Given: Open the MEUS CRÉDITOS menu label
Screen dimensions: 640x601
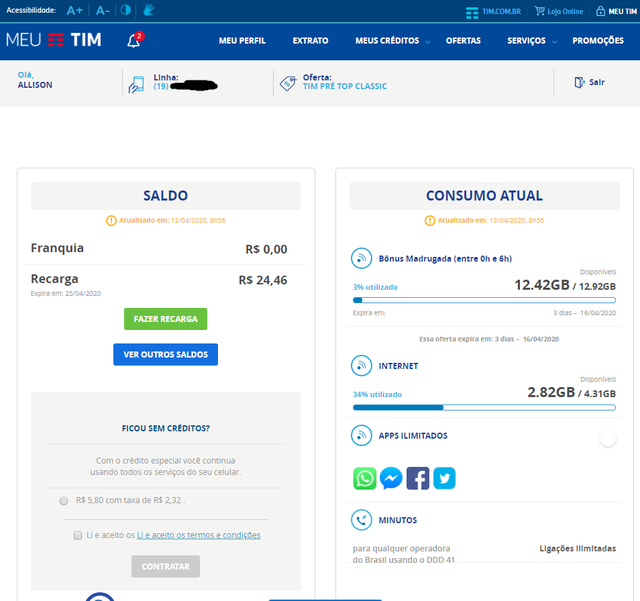Looking at the screenshot, I should coord(387,40).
